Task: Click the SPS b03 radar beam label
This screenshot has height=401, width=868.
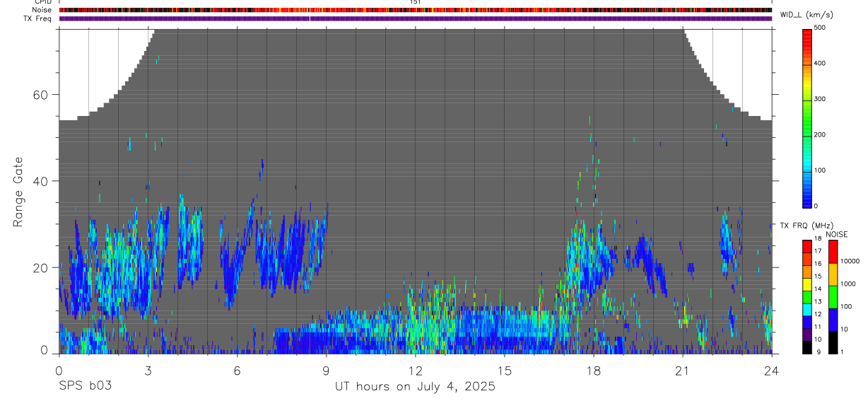Action: (x=85, y=386)
